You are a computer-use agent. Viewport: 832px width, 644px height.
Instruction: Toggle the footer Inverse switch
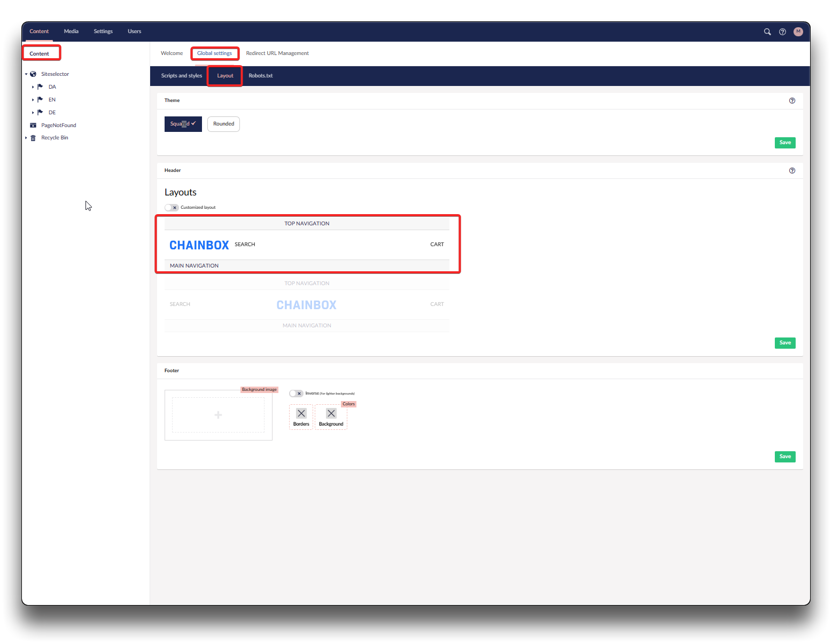pos(296,394)
